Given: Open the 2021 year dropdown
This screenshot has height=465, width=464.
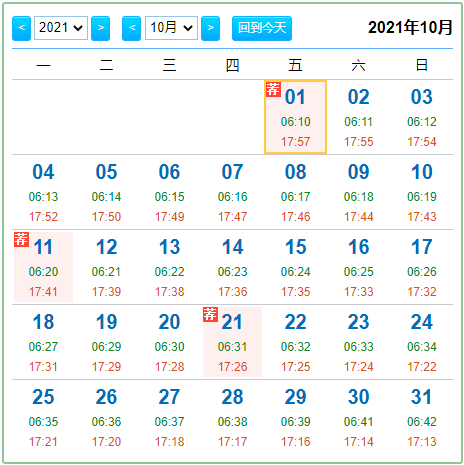Looking at the screenshot, I should click(61, 28).
